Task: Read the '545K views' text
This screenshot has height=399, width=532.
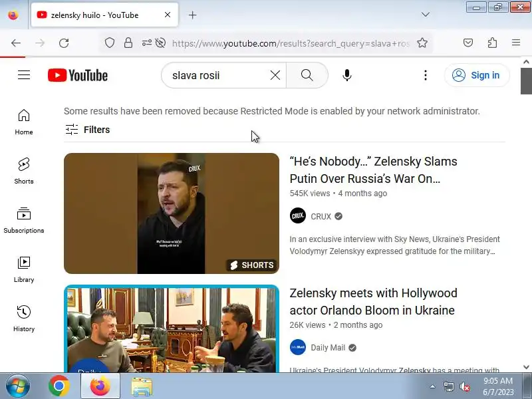Action: [310, 194]
